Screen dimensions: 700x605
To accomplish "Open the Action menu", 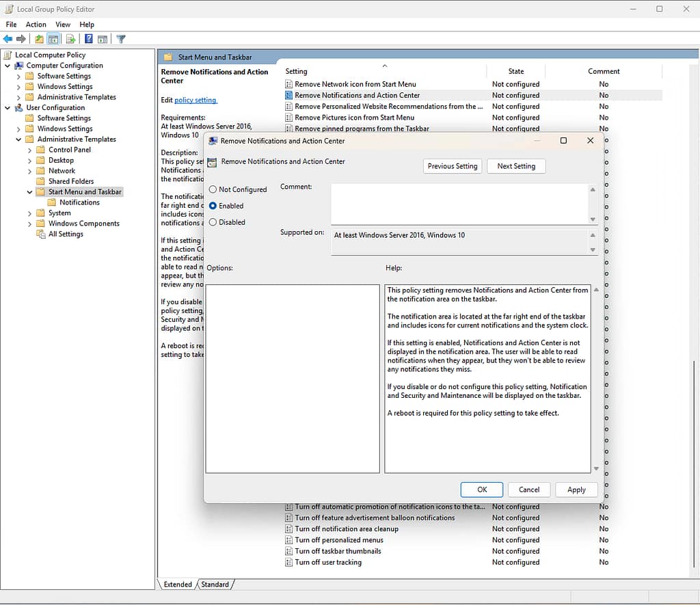I will pyautogui.click(x=36, y=24).
